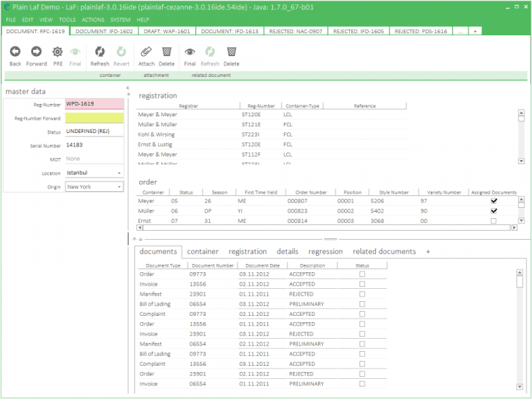Switch to the container lower tab
Screen dimensions: 532x399
click(202, 251)
